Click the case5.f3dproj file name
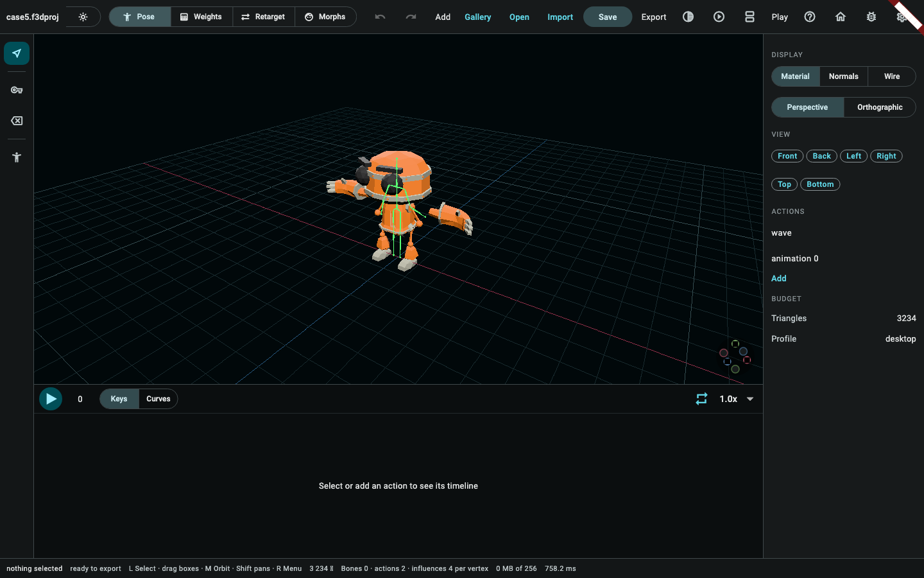The image size is (924, 578). pyautogui.click(x=33, y=17)
